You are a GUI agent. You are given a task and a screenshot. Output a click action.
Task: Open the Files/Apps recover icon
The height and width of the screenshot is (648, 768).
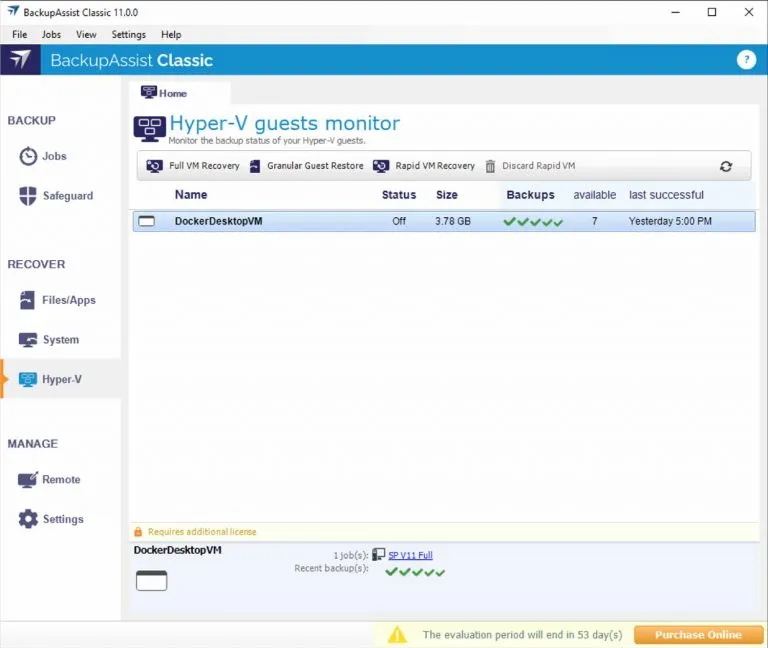pos(27,300)
